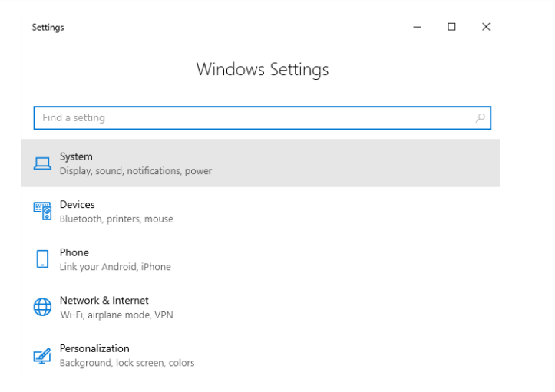This screenshot has height=392, width=555.
Task: Click the magnifier icon in search box
Action: coord(480,118)
